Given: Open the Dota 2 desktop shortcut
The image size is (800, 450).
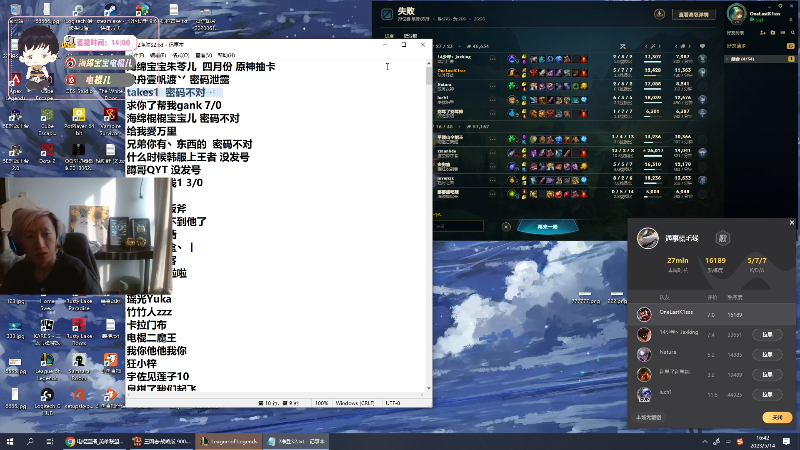Looking at the screenshot, I should click(47, 154).
